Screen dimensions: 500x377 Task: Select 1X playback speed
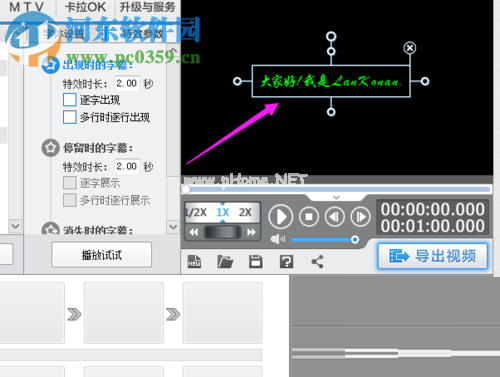click(223, 212)
